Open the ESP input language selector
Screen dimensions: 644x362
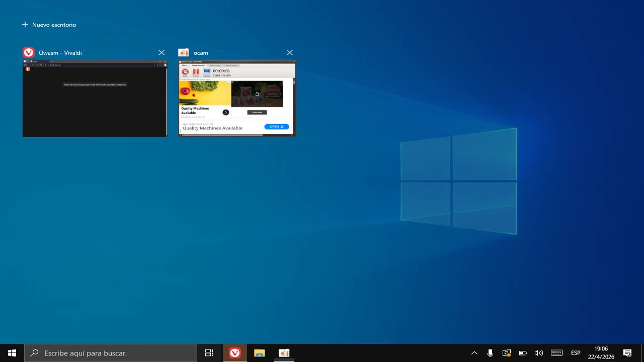576,353
